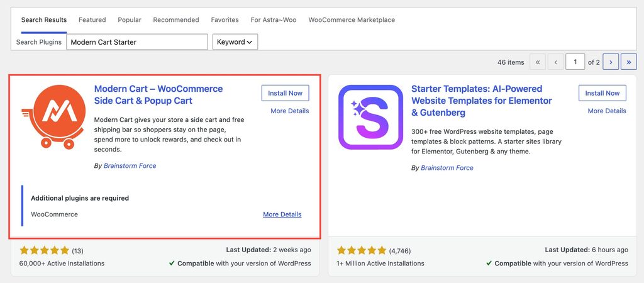Open Starter Templates: AI-Powered title link
This screenshot has height=283, width=644.
pos(482,101)
